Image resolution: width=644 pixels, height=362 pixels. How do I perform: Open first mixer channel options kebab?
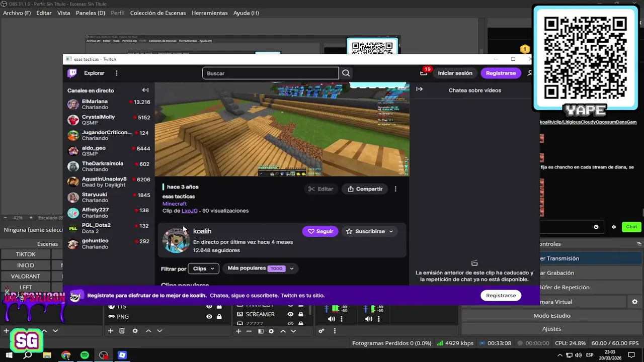342,319
